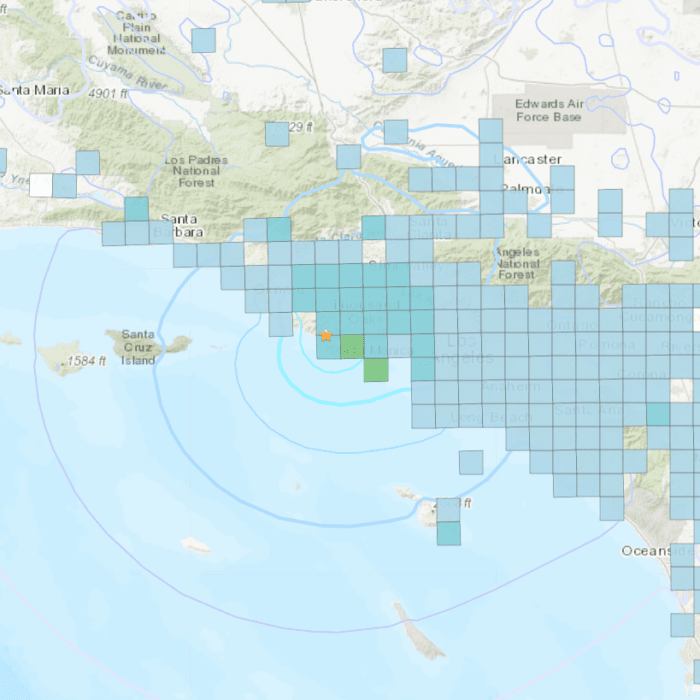
Task: Select the green intensity cell beside the epicenter star
Action: (x=352, y=347)
